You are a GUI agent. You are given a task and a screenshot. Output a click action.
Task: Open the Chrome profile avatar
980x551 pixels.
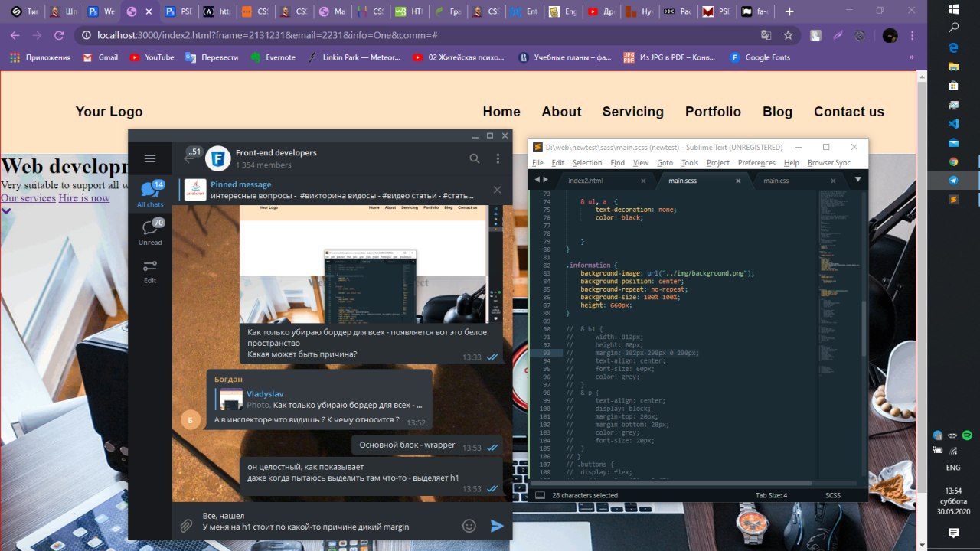click(890, 35)
